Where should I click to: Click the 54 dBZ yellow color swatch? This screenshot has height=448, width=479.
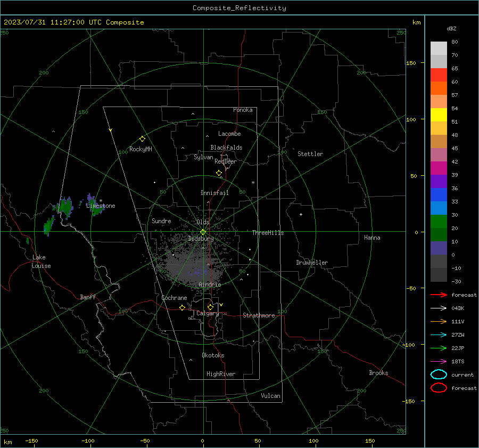[x=439, y=115]
